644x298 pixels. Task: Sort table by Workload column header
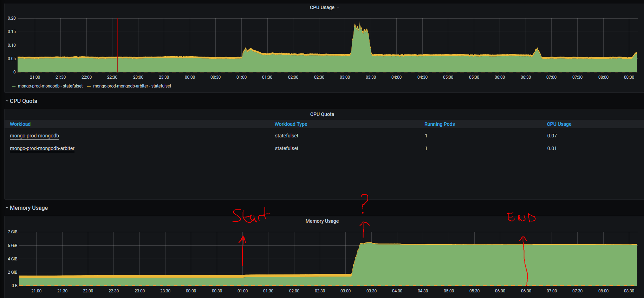pos(20,124)
